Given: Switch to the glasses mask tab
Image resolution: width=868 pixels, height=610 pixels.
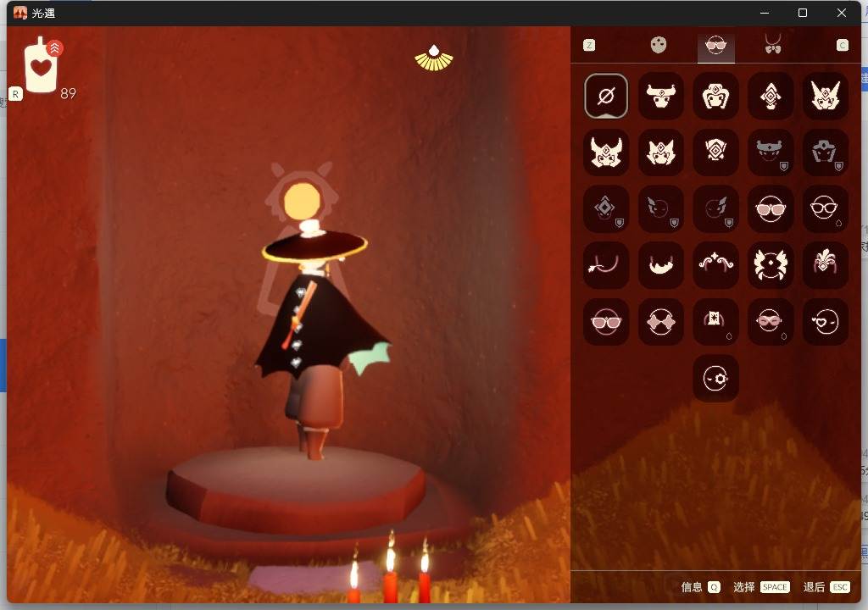Looking at the screenshot, I should [715, 46].
